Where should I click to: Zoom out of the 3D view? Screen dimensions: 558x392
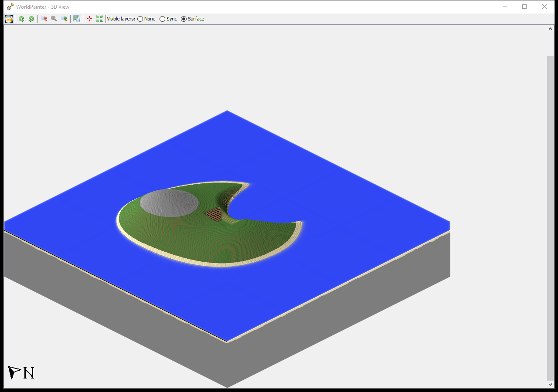point(44,19)
